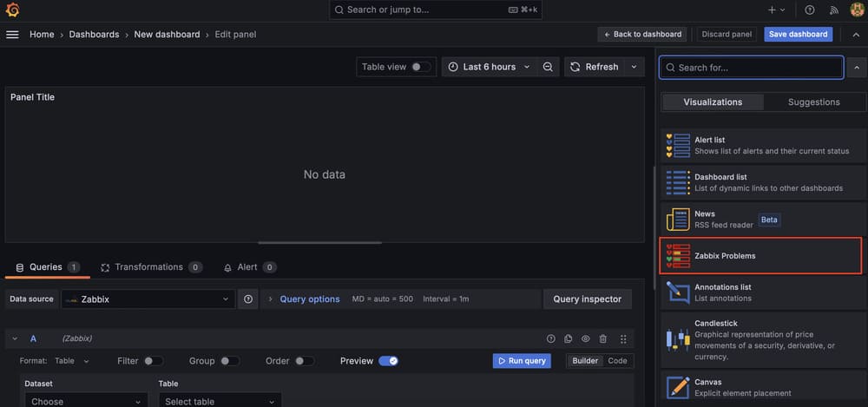Open the Select table dropdown
Viewport: 868px width, 407px height.
pos(220,400)
